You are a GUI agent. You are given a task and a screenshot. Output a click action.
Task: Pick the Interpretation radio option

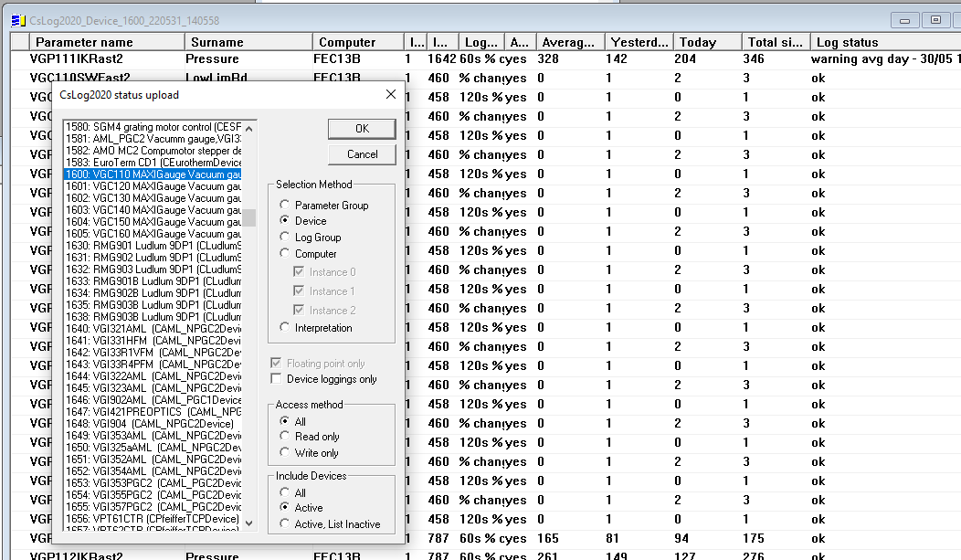[x=286, y=327]
